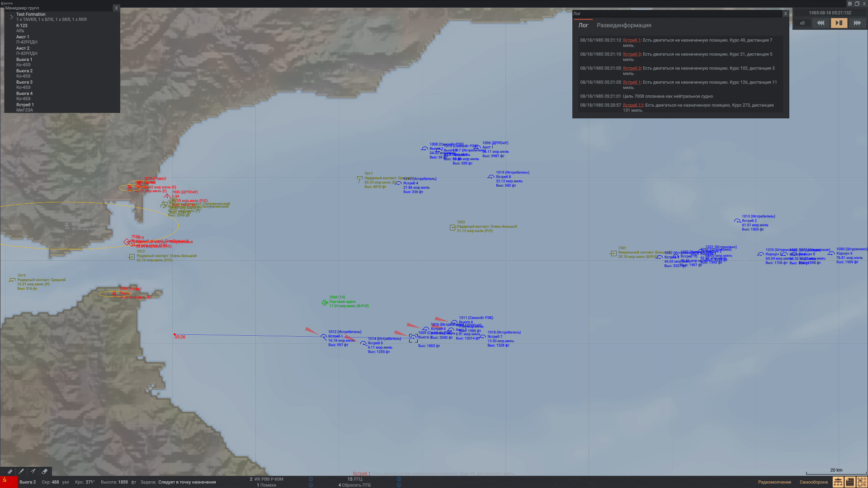This screenshot has width=868, height=488.
Task: Toggle Самооборона self-defense mode
Action: coord(813,482)
